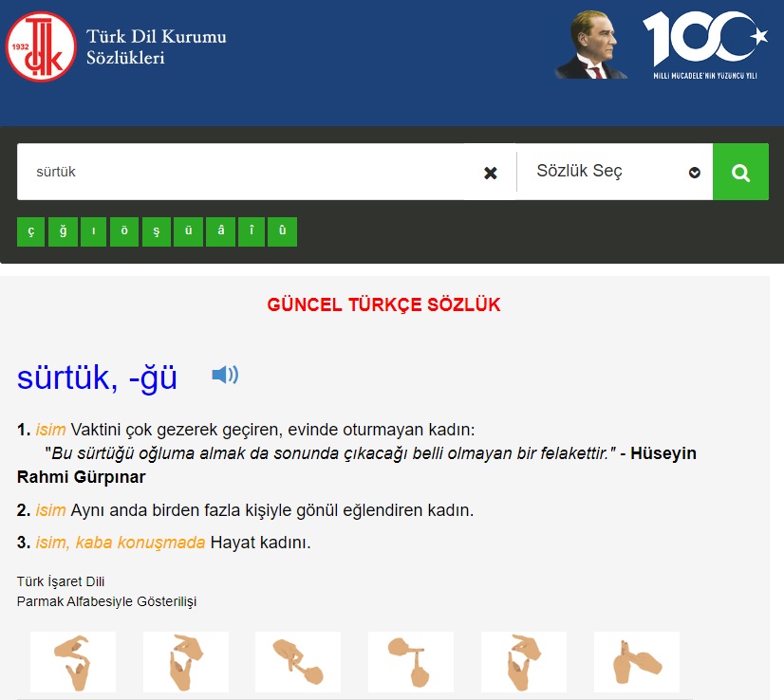Viewport: 784px width, 700px height.
Task: Play the audio pronunciation of sürtük
Action: (x=225, y=376)
